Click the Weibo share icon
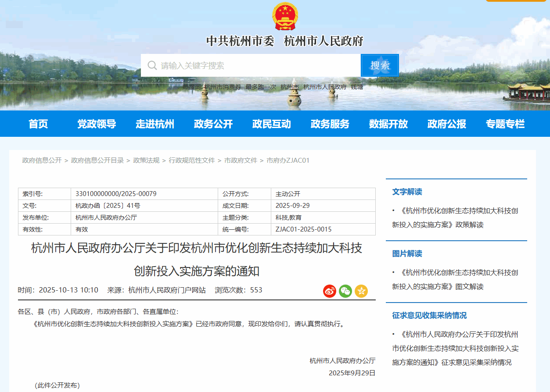550x392 pixels. [330, 291]
